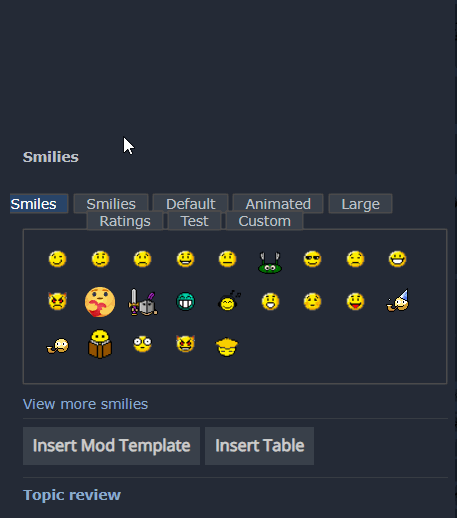Open the View more smilies link
This screenshot has height=518, width=457.
[x=85, y=404]
